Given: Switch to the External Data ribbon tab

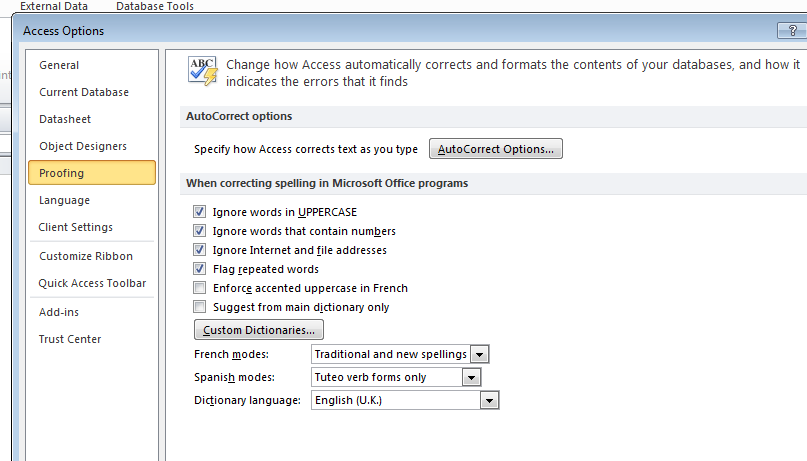Looking at the screenshot, I should click(54, 6).
